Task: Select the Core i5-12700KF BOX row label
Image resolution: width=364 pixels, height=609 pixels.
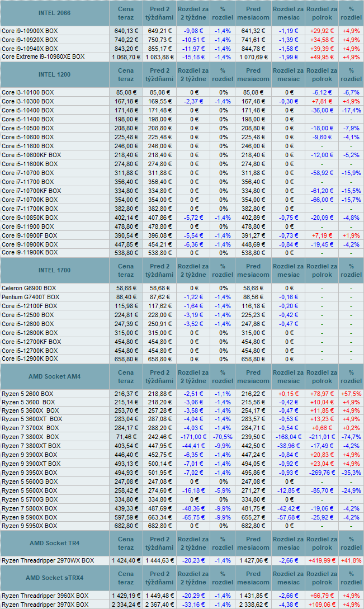Action: 31,342
